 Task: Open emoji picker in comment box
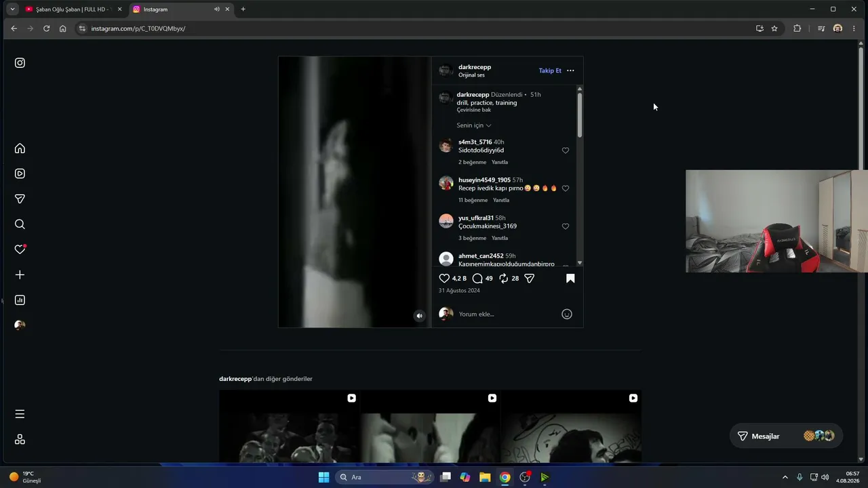[x=567, y=314]
